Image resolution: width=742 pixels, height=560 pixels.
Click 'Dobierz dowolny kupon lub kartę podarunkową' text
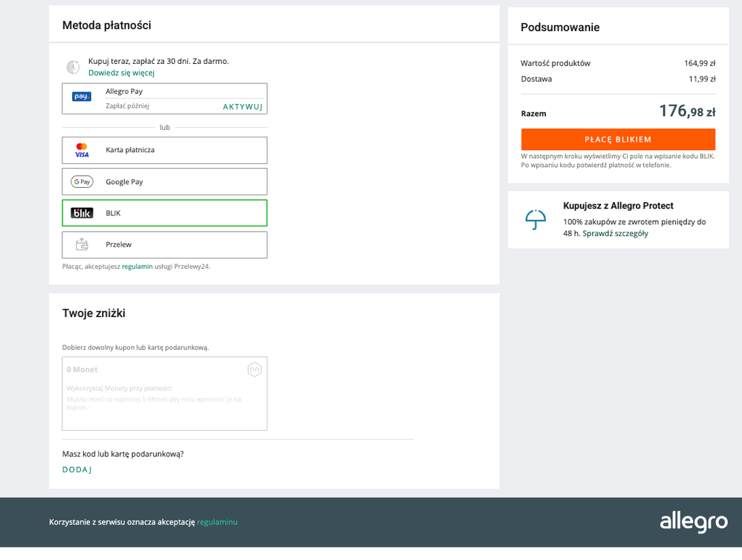click(x=135, y=348)
